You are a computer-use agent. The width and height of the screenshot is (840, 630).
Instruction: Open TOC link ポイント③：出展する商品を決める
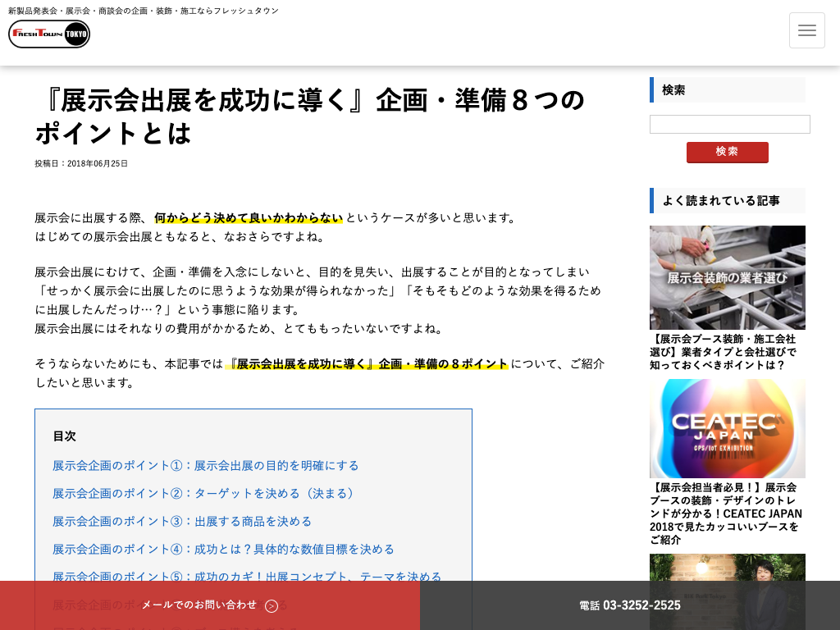point(182,521)
